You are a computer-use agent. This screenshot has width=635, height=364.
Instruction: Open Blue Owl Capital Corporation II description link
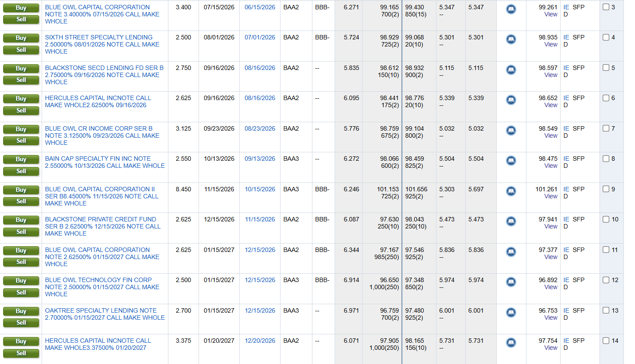pos(102,196)
